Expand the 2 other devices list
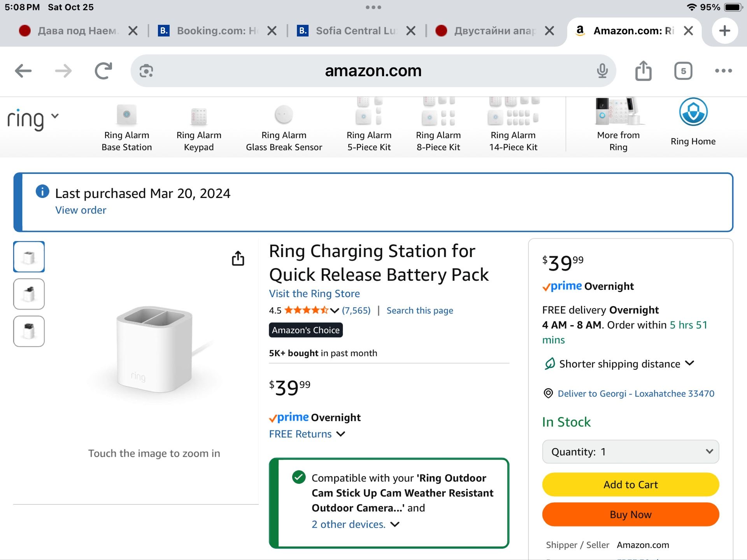 pyautogui.click(x=355, y=524)
